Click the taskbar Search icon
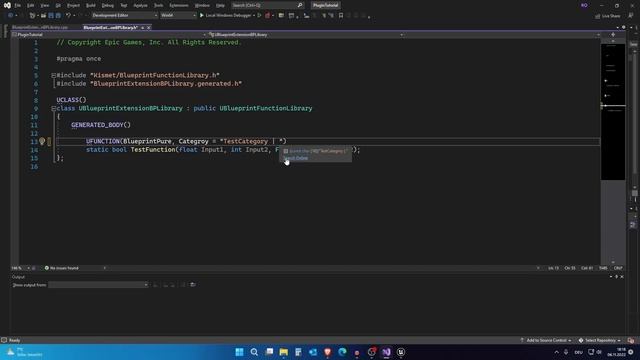Image resolution: width=640 pixels, height=360 pixels. tap(254, 352)
